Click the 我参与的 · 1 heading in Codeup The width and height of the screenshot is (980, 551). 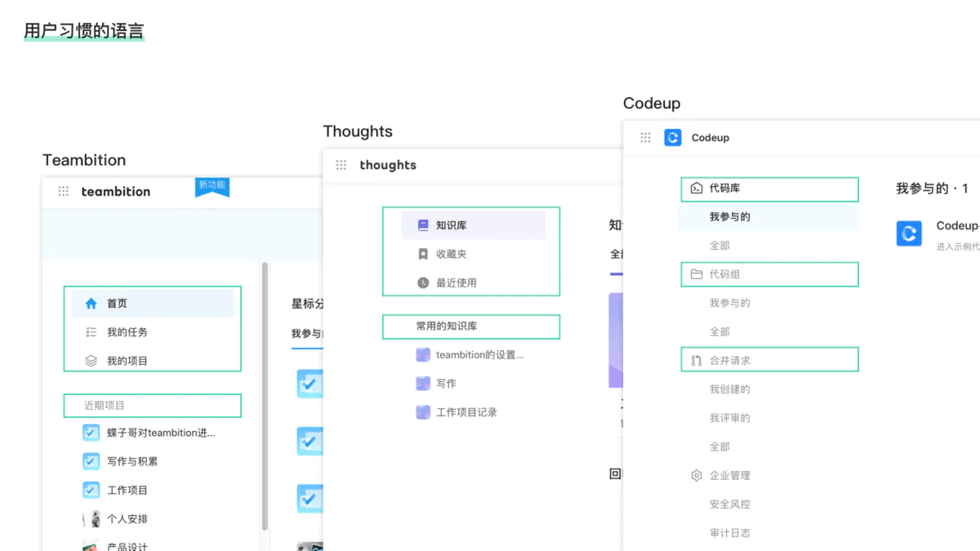932,189
